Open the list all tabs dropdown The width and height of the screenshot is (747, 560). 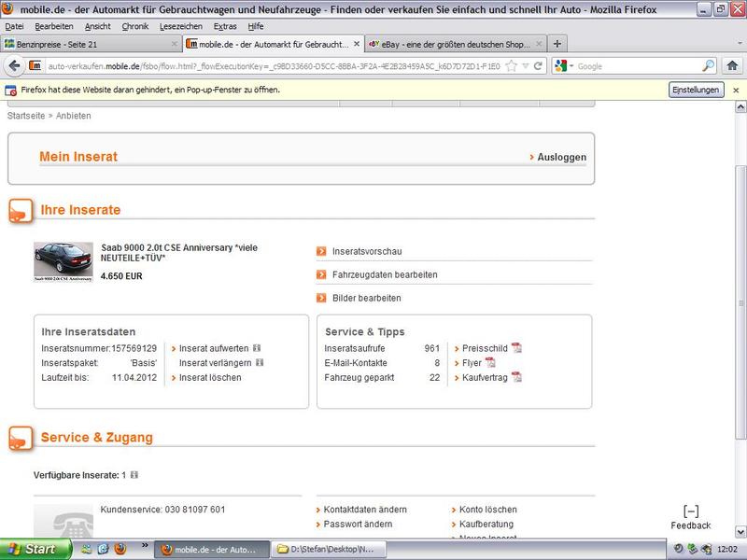[740, 44]
